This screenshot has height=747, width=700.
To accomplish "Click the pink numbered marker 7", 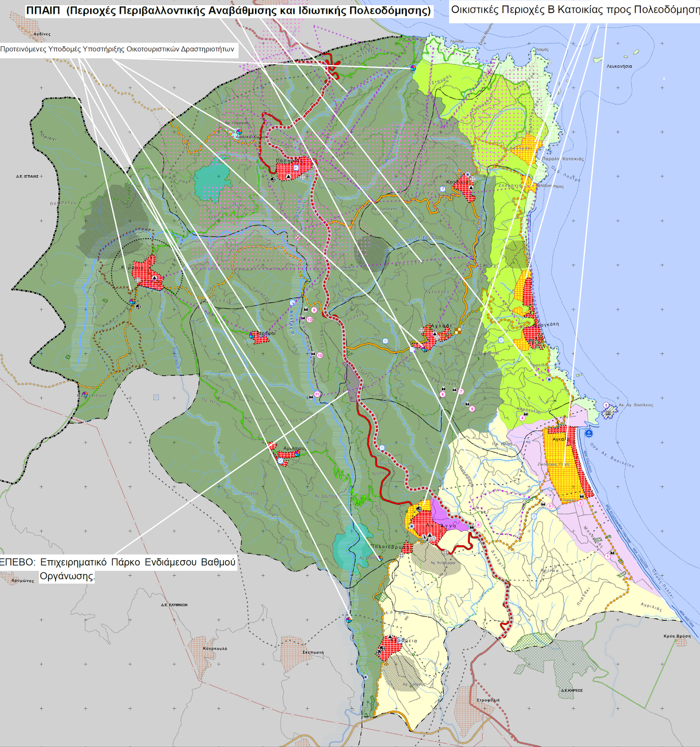I will (x=461, y=391).
